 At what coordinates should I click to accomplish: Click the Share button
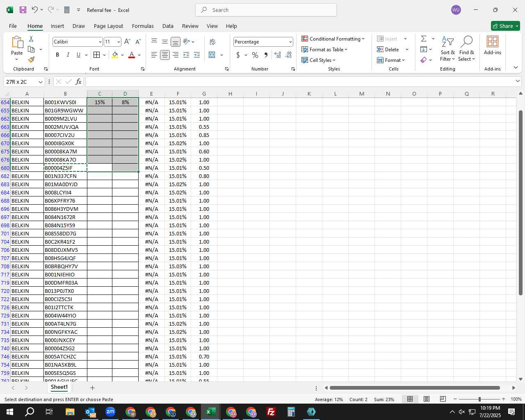pyautogui.click(x=505, y=26)
